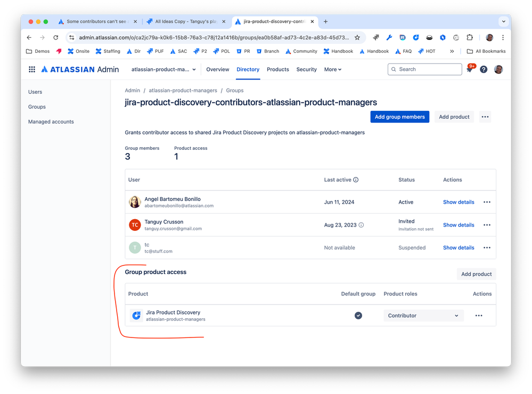Click the Groups breadcrumb link

235,90
